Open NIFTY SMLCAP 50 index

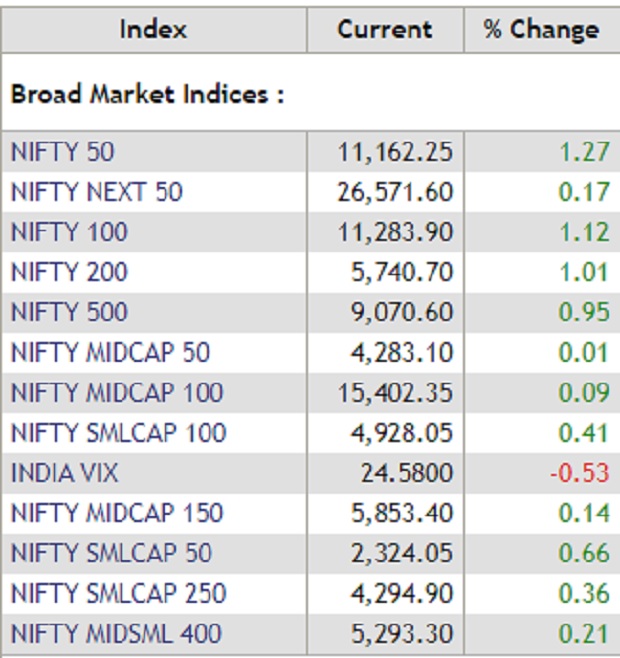point(111,553)
